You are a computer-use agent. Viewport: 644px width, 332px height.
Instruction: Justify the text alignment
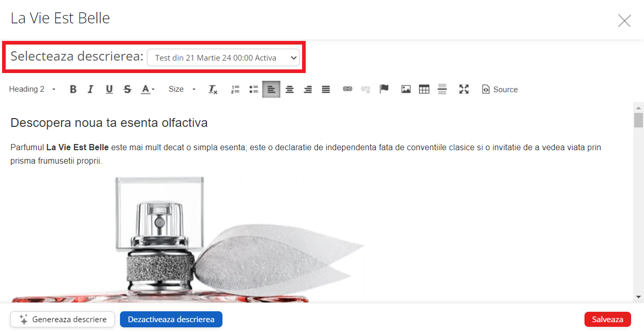tap(326, 90)
